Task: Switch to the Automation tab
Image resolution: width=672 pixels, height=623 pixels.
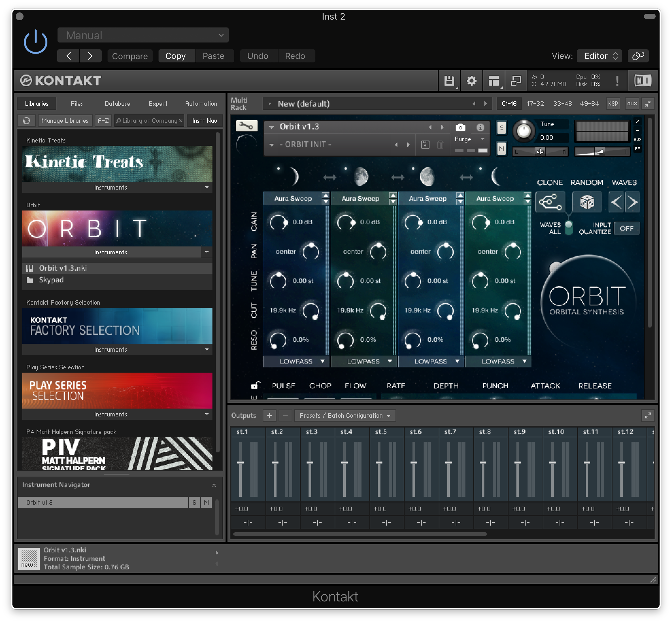Action: pos(201,104)
